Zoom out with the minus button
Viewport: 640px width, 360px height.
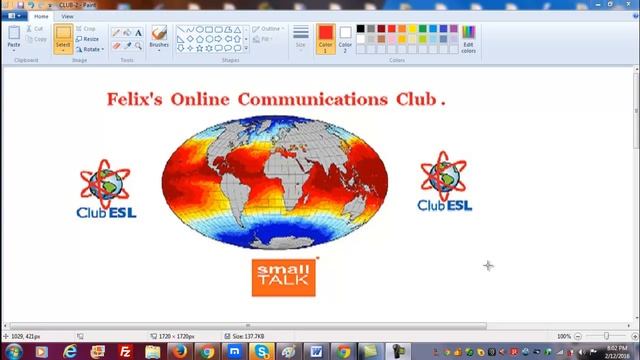click(x=578, y=336)
